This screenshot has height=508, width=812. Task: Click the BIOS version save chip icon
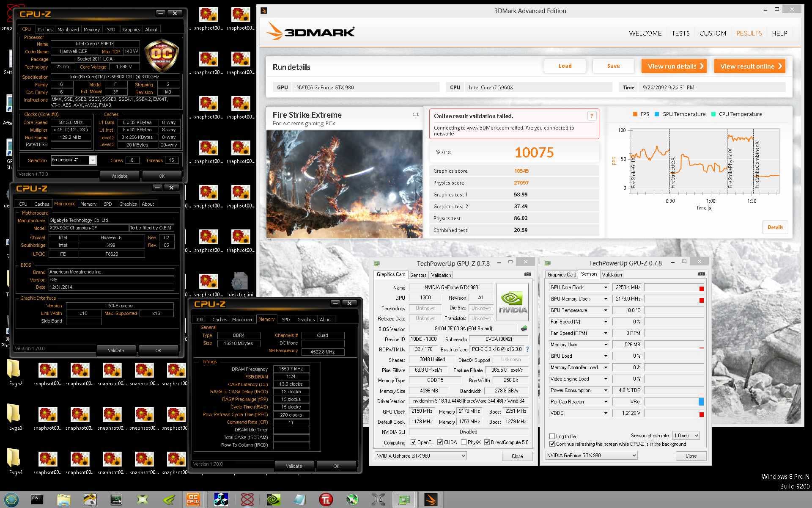524,329
